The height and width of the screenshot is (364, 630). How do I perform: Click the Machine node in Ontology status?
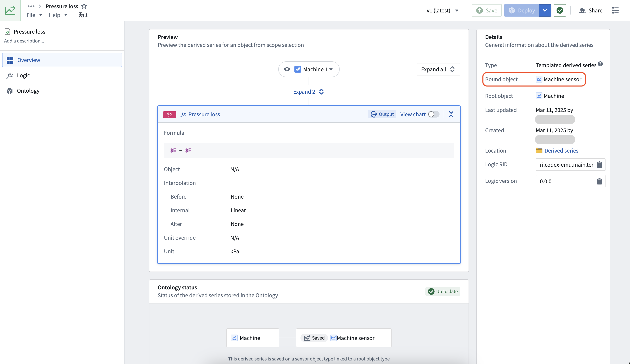253,338
